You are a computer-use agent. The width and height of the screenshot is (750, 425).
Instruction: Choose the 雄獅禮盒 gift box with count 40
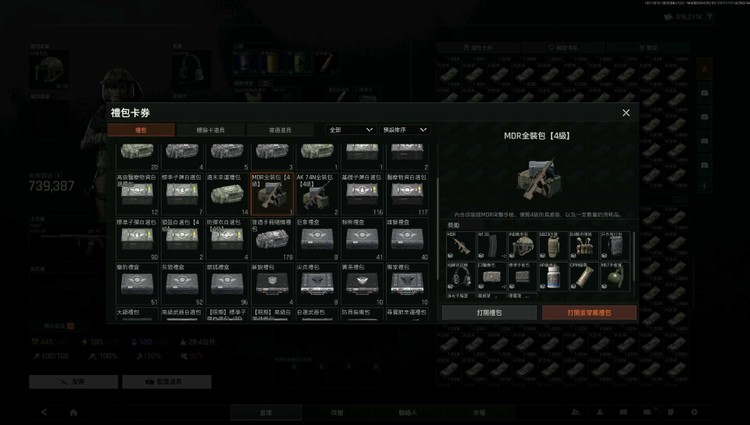407,239
